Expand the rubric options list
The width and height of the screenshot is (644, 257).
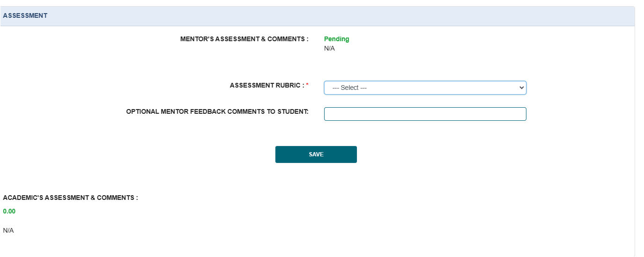(x=425, y=88)
